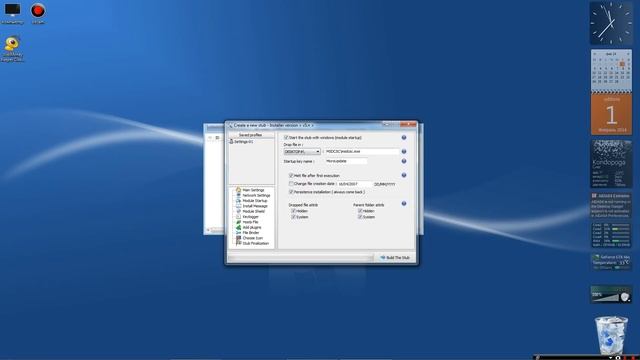Viewport: 640px width, 360px height.
Task: Toggle Hidden under Dropped file attrib
Action: pyautogui.click(x=293, y=211)
